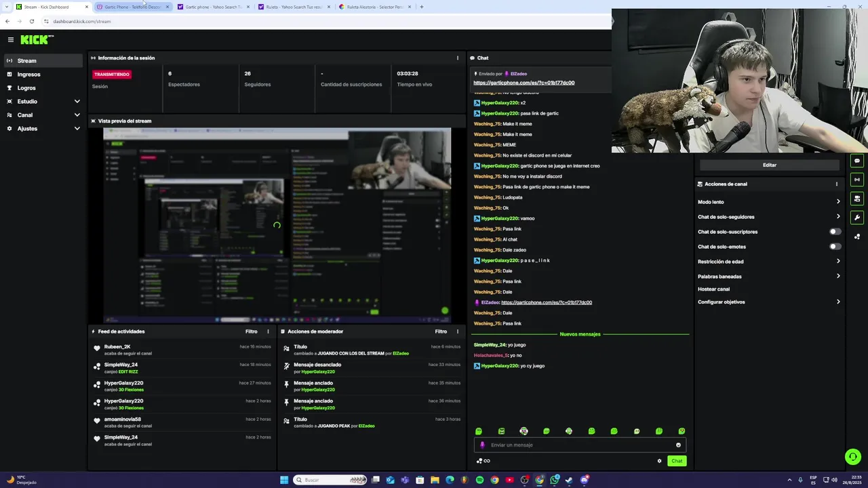Open the wrench tools icon in the right rail
Screen dimensions: 868x488
pos(857,218)
